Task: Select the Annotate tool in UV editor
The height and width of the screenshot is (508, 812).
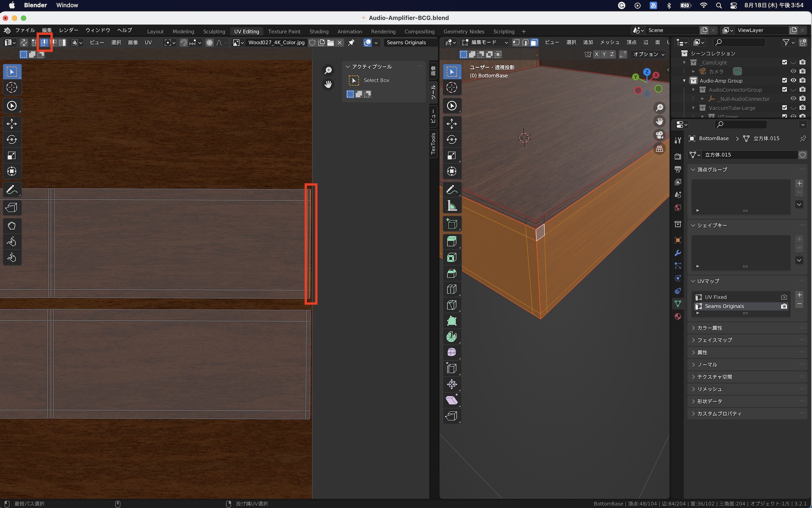Action: [x=11, y=190]
